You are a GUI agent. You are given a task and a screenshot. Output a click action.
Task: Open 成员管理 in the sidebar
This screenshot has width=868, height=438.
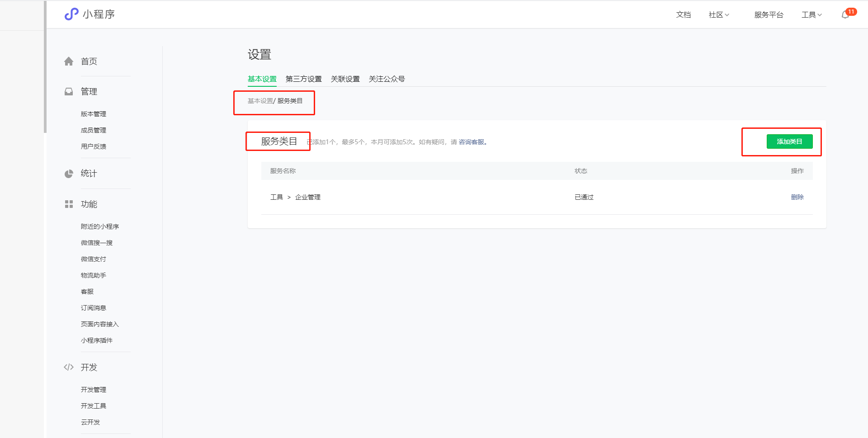point(93,130)
